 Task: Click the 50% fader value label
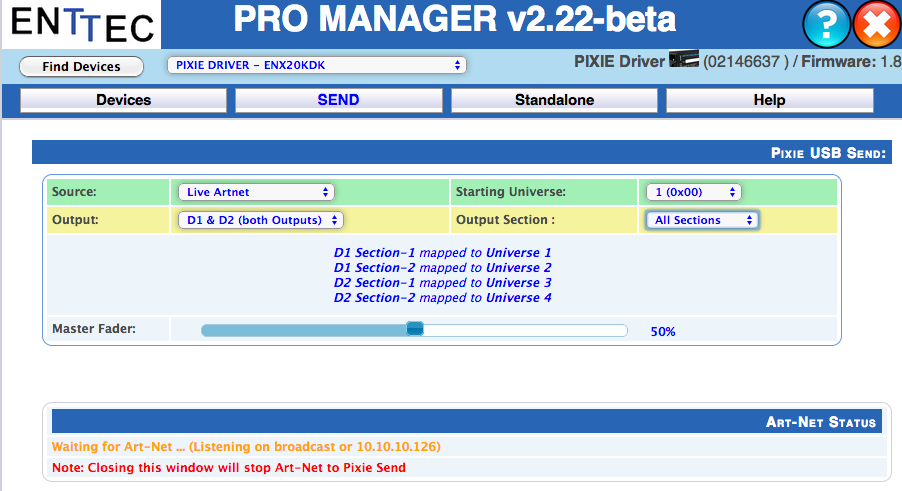click(663, 331)
